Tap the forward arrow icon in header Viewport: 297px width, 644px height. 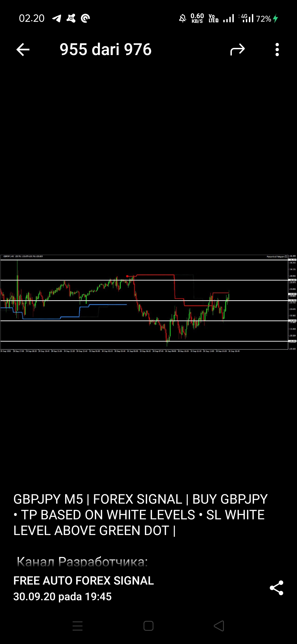point(237,50)
